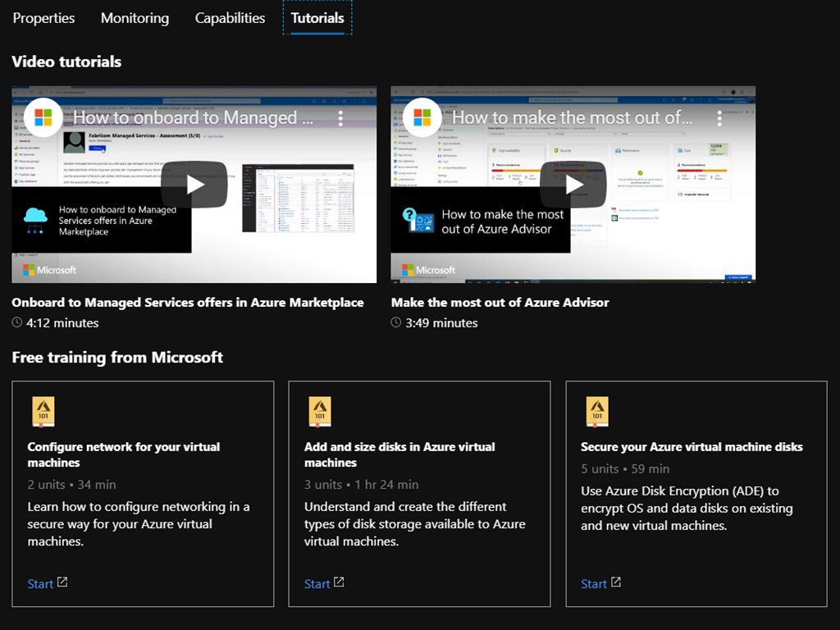Click external link icon on Secure disks card
This screenshot has width=840, height=630.
coord(616,582)
